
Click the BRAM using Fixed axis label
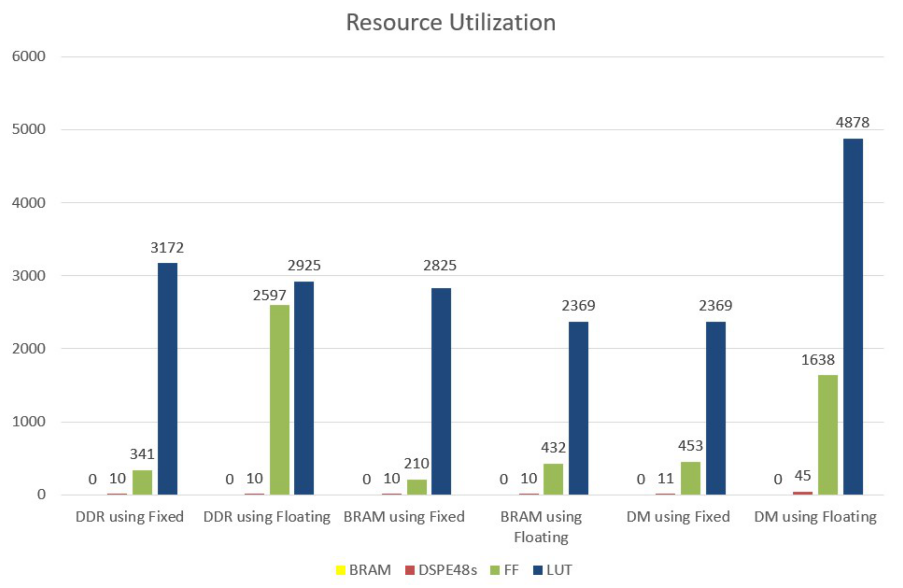[x=404, y=517]
